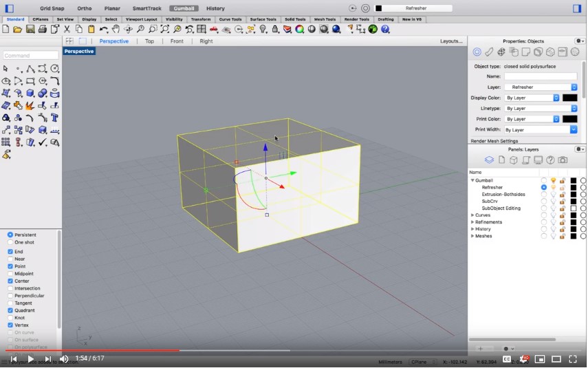Enable the Midpoint object snap

[x=10, y=274]
